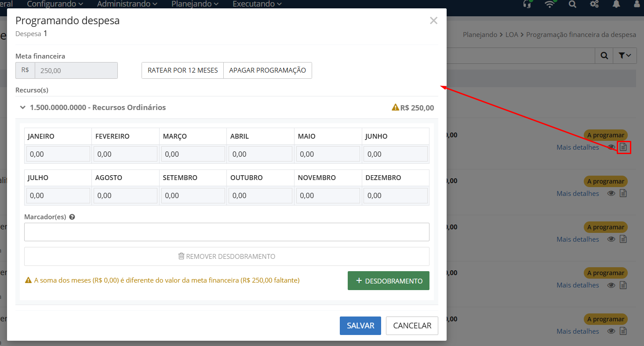The image size is (644, 346).
Task: Collapse the 1.500.0000.0000 Recursos Ordinários section
Action: [23, 107]
